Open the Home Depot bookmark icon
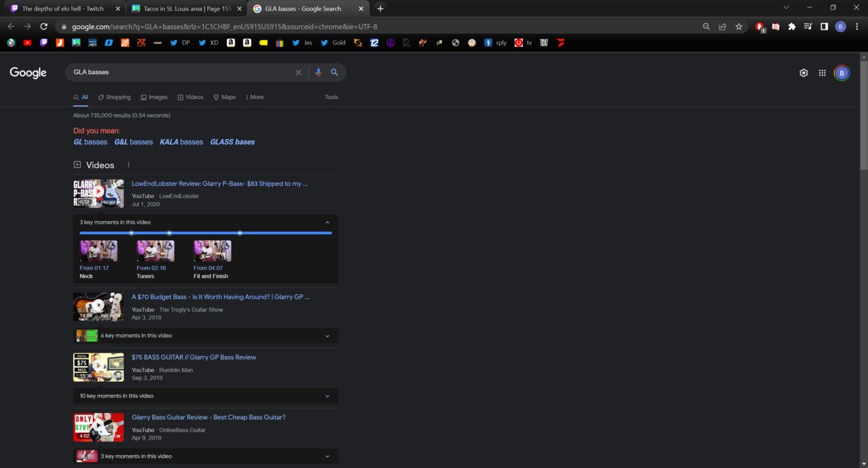The height and width of the screenshot is (468, 868). click(x=125, y=43)
